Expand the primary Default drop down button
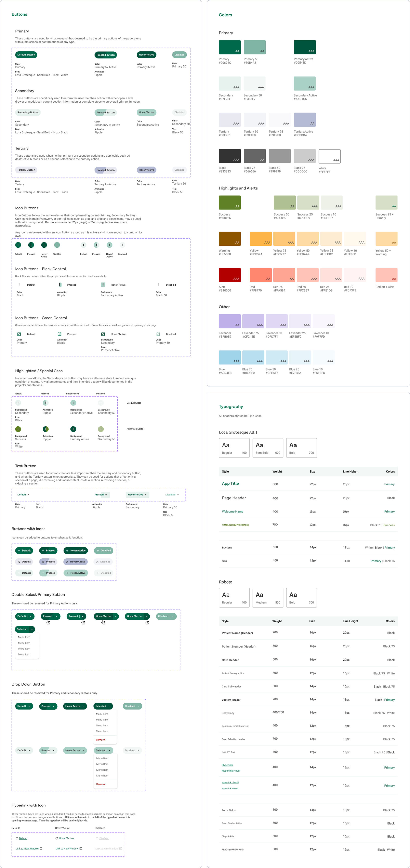Image resolution: width=410 pixels, height=868 pixels. (24, 706)
